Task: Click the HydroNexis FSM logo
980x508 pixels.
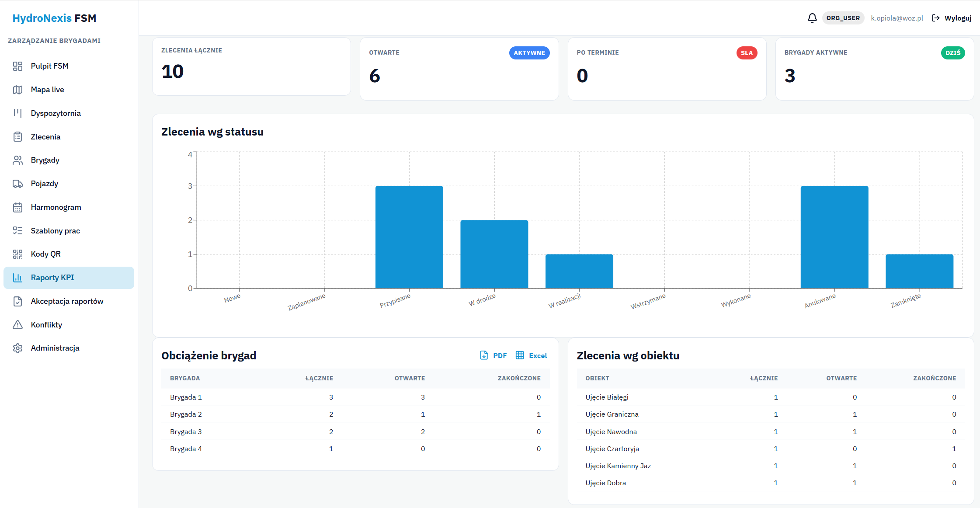Action: pyautogui.click(x=54, y=18)
